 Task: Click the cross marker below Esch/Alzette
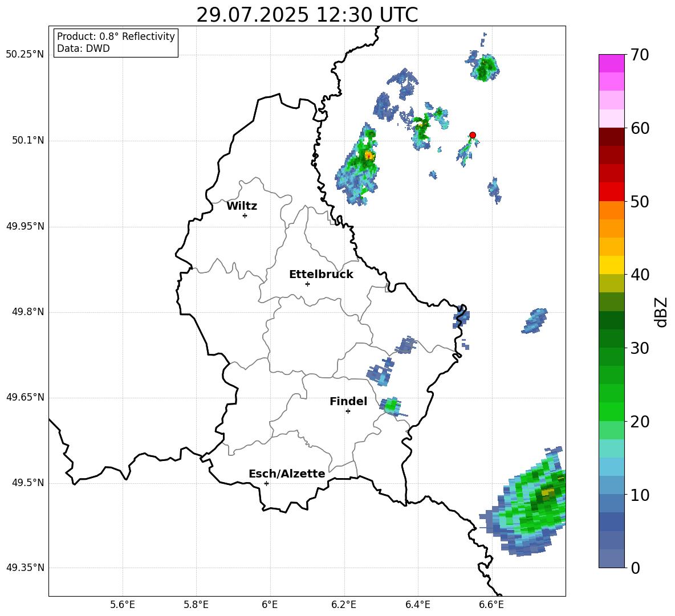266,483
